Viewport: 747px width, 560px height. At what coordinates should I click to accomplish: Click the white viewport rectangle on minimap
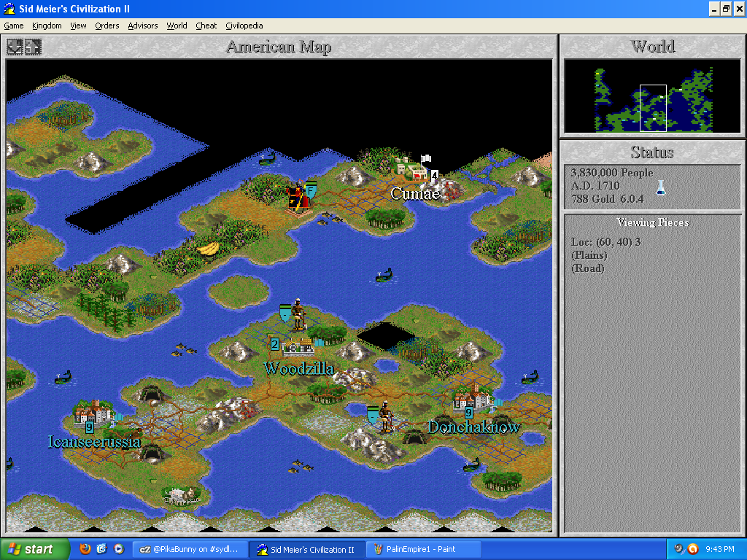653,108
